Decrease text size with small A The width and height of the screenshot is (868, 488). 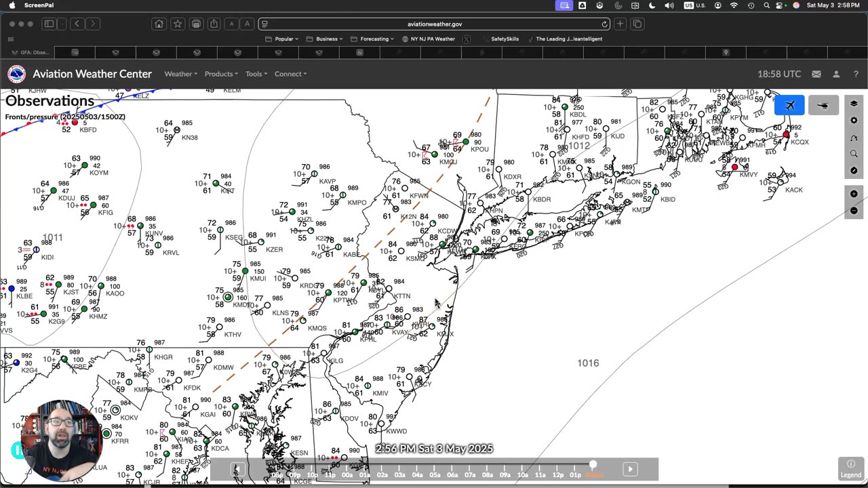(231, 24)
